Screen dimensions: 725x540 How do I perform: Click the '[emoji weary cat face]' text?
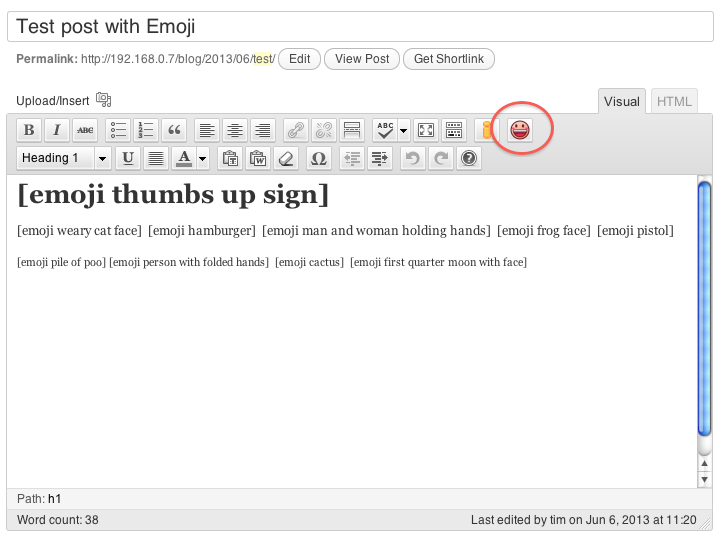pos(80,231)
